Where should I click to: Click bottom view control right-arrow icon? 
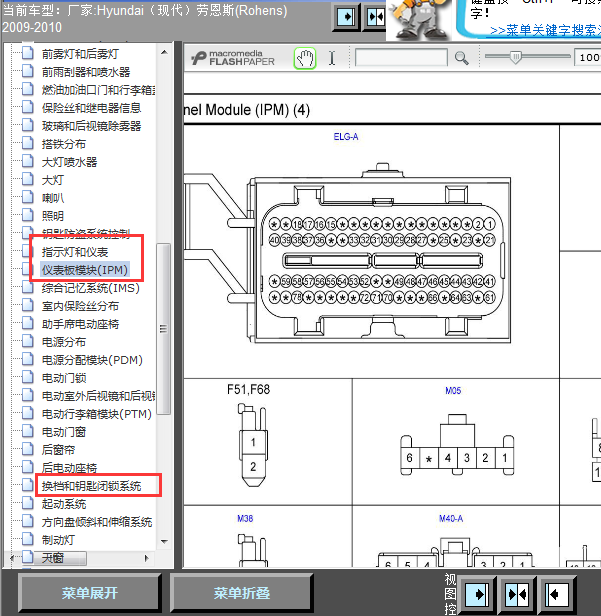point(477,594)
